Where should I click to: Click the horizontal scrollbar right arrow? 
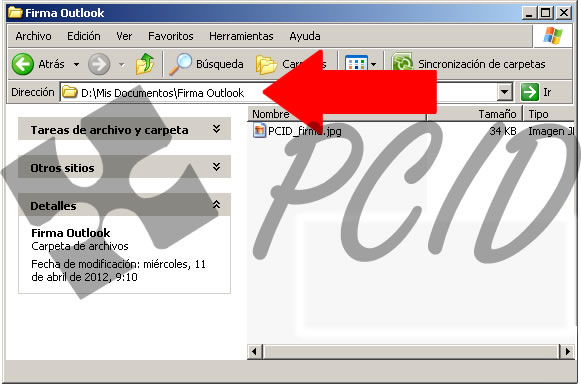click(x=567, y=351)
